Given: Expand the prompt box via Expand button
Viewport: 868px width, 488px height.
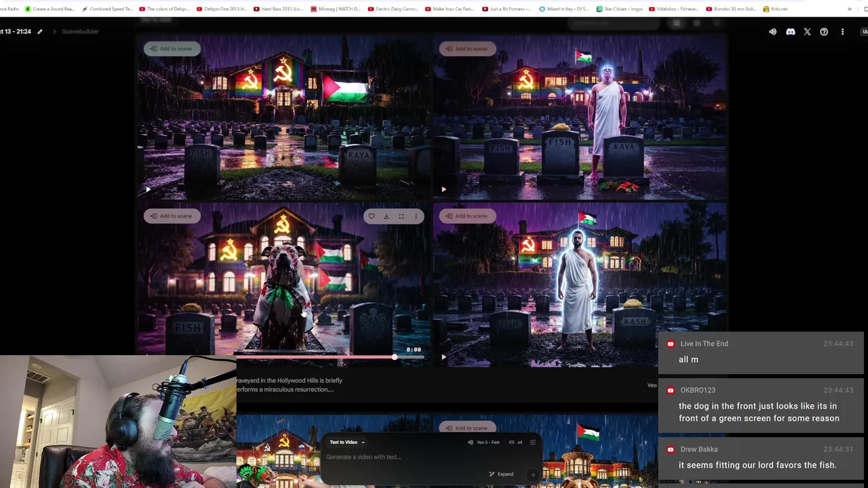Looking at the screenshot, I should (x=501, y=474).
